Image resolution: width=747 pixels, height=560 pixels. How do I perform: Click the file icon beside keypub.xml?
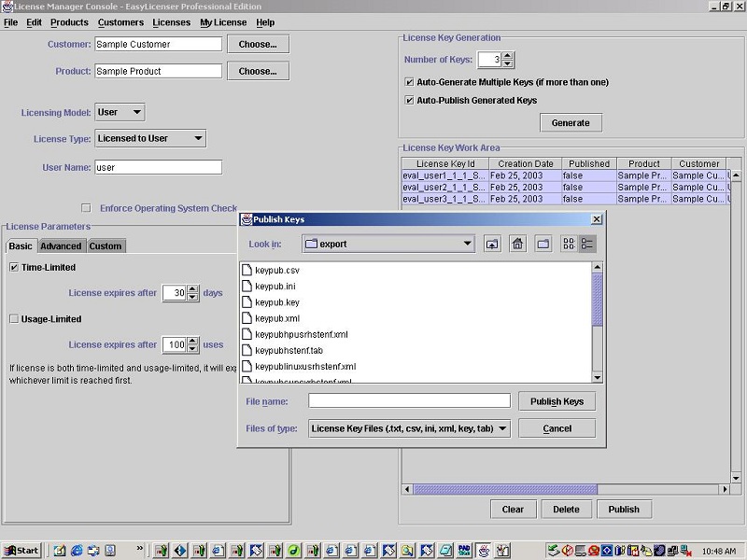click(247, 318)
